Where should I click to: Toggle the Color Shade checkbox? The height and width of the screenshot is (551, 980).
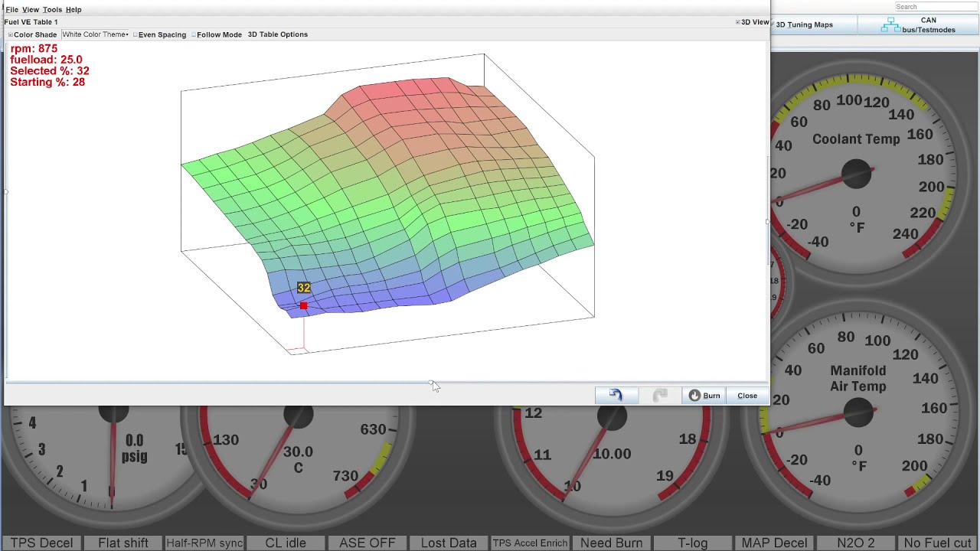(33, 34)
